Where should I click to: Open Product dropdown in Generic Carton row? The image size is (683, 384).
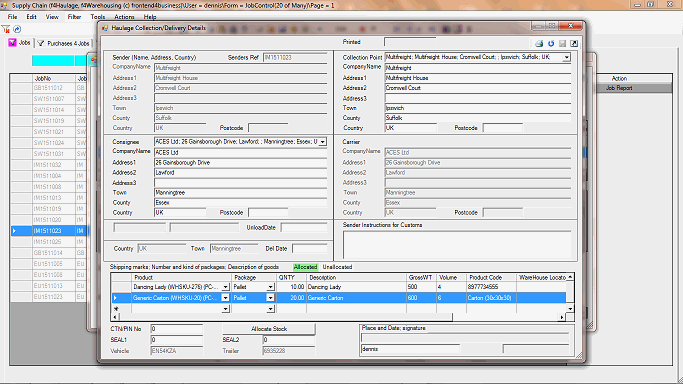(225, 298)
